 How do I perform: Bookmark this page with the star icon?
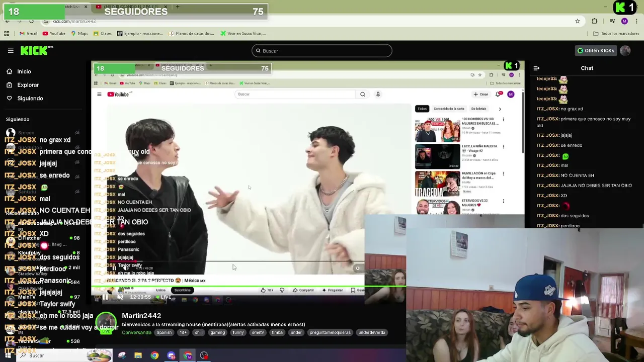coord(578,21)
